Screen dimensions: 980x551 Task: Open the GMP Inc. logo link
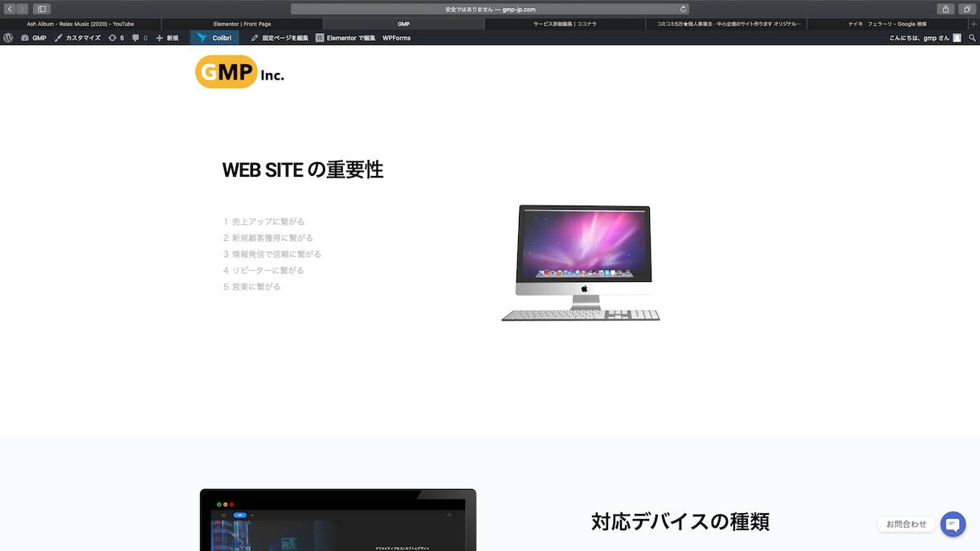239,71
